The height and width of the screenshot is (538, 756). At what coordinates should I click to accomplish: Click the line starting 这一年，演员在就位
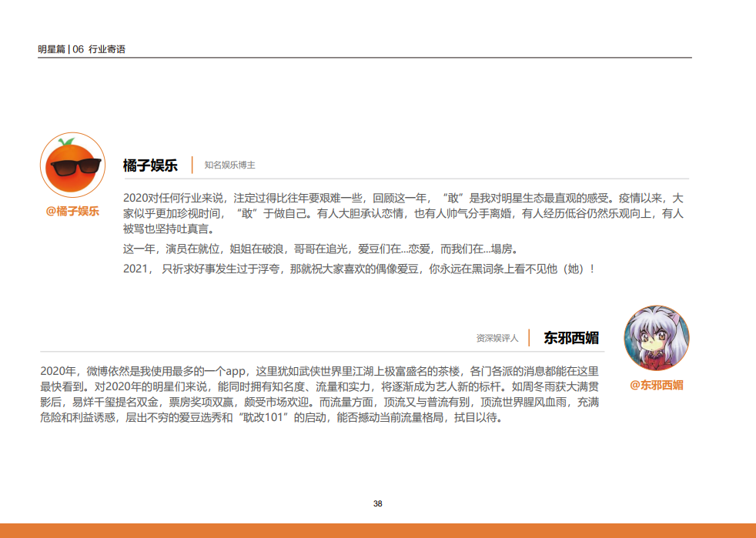(320, 249)
